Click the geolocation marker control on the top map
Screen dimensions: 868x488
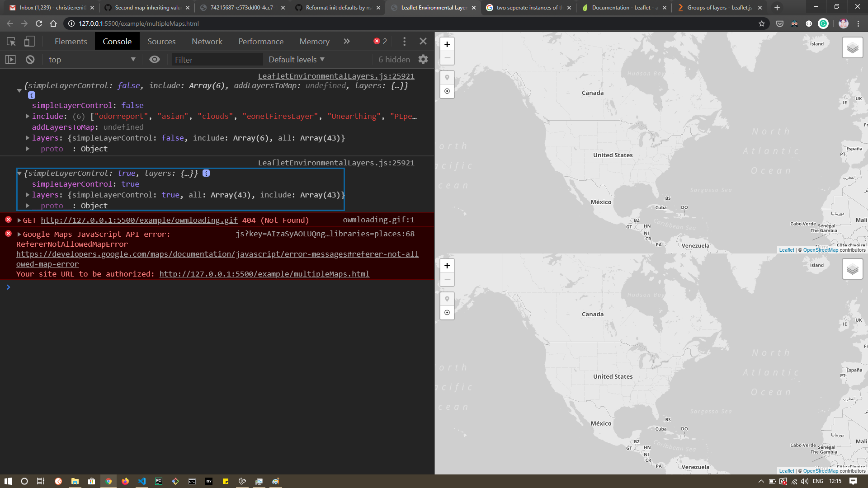(x=447, y=77)
